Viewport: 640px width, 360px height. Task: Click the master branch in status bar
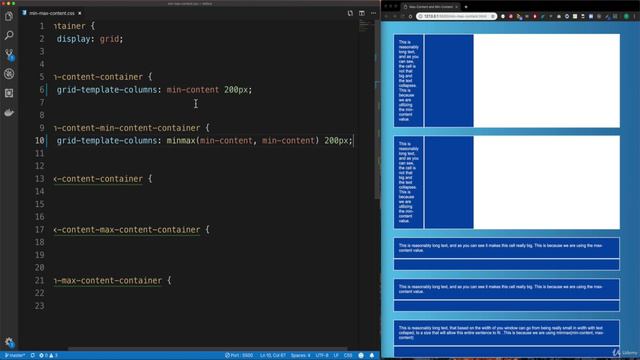tap(15, 356)
